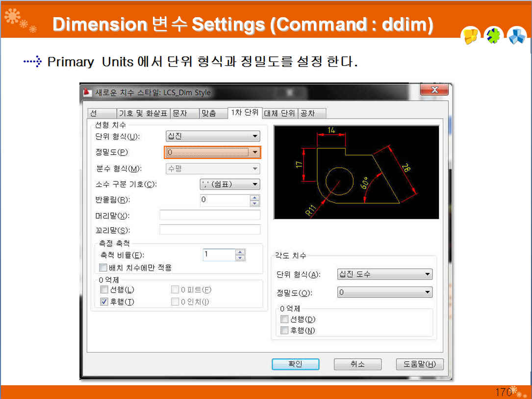The height and width of the screenshot is (399, 532).
Task: Switch to the 문자 tab
Action: click(184, 113)
